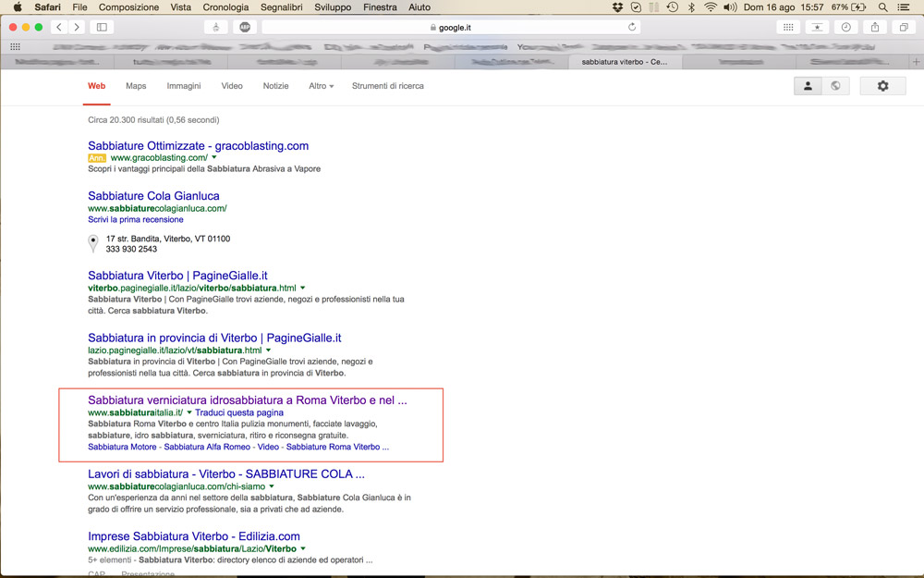This screenshot has width=924, height=578.
Task: Click date and time 'Dom 16 ago 15:57'
Action: 784,7
